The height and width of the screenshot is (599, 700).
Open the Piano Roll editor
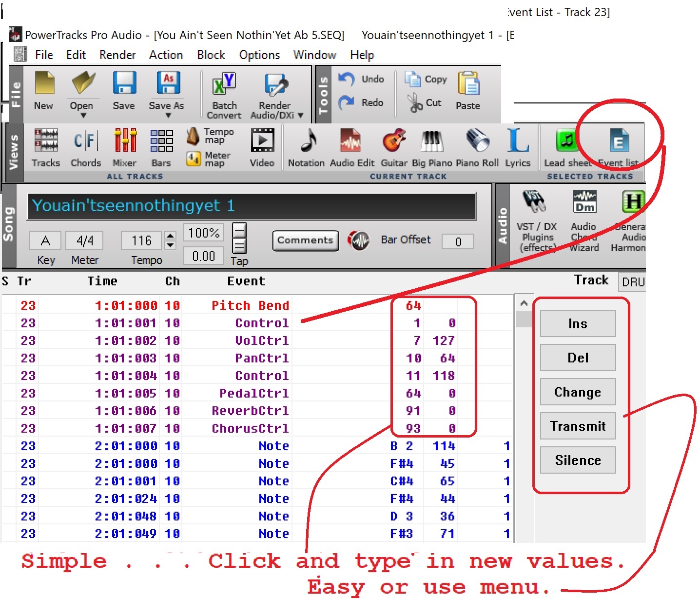pyautogui.click(x=477, y=147)
